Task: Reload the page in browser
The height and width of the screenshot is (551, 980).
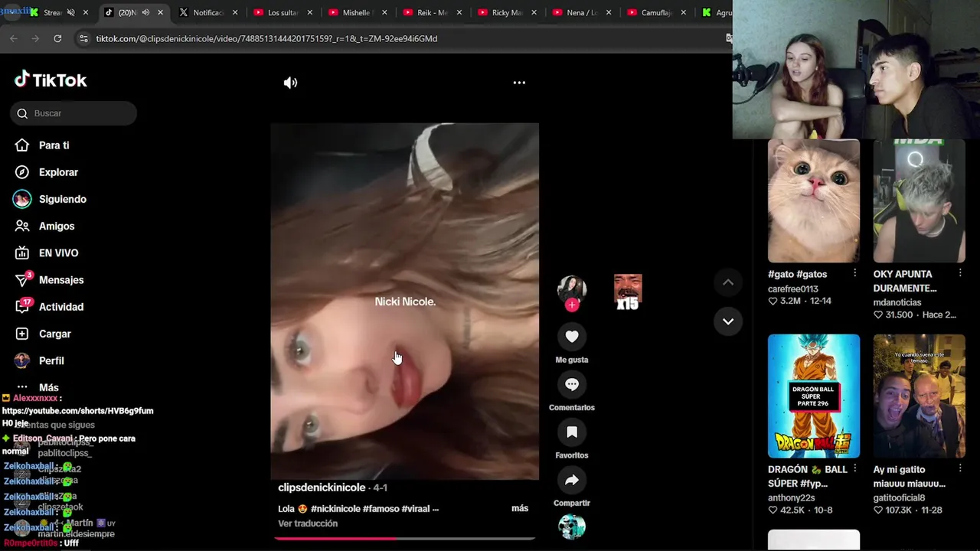Action: [57, 38]
